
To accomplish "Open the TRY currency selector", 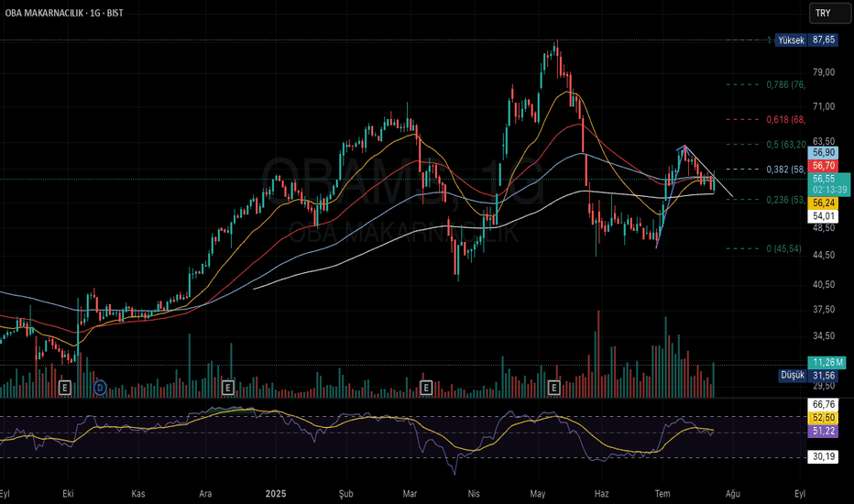I will point(829,13).
